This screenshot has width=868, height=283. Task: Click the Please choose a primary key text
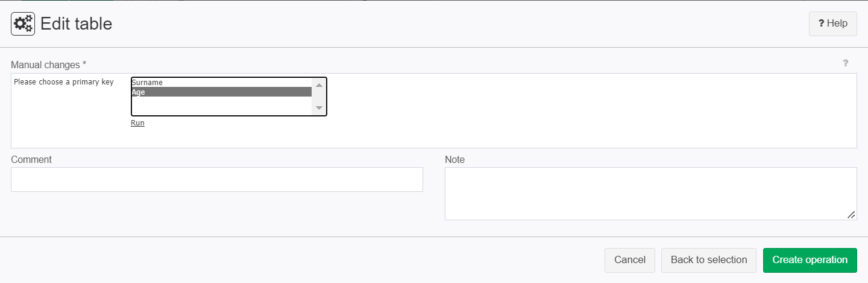[x=64, y=82]
